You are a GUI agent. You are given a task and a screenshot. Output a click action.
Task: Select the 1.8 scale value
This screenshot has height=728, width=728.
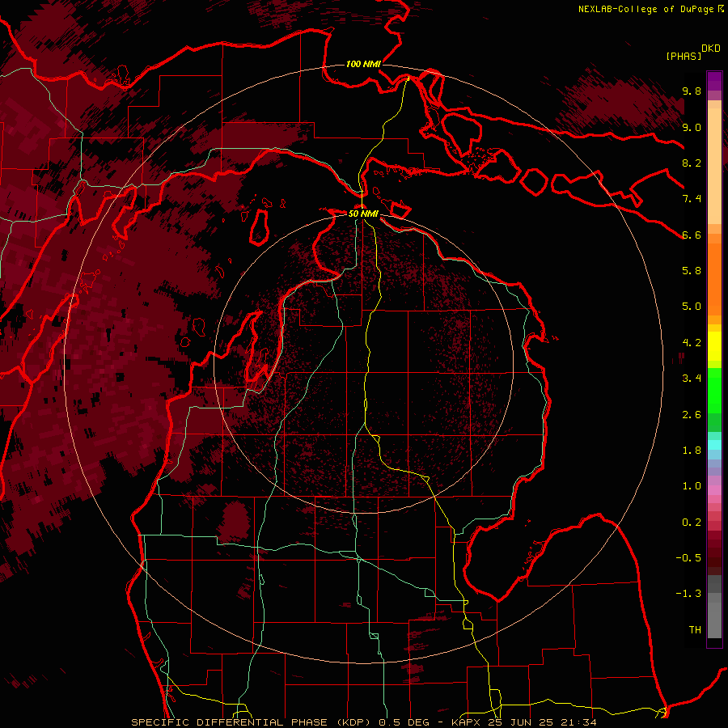(x=692, y=451)
